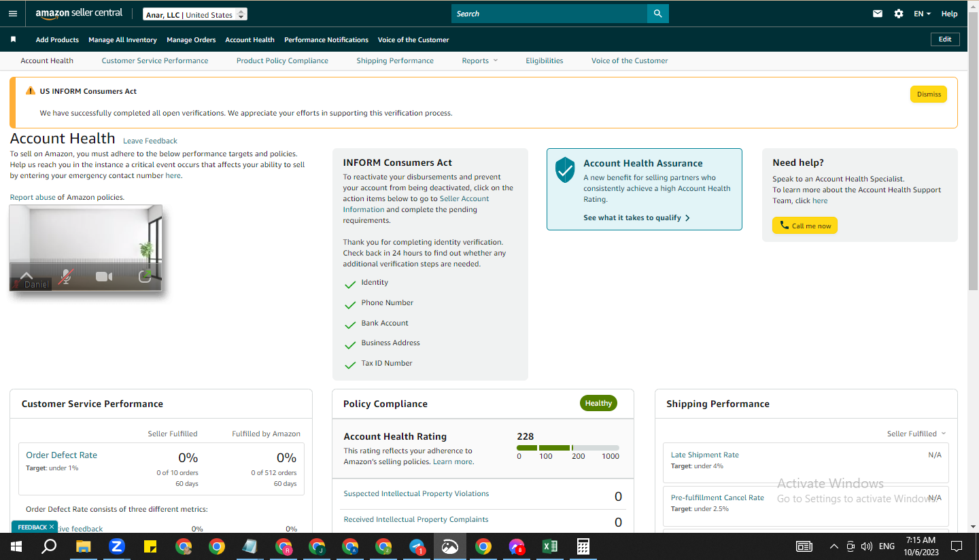Open Received Intellectual Property Complaints
Screen dimensions: 979x560
416,519
